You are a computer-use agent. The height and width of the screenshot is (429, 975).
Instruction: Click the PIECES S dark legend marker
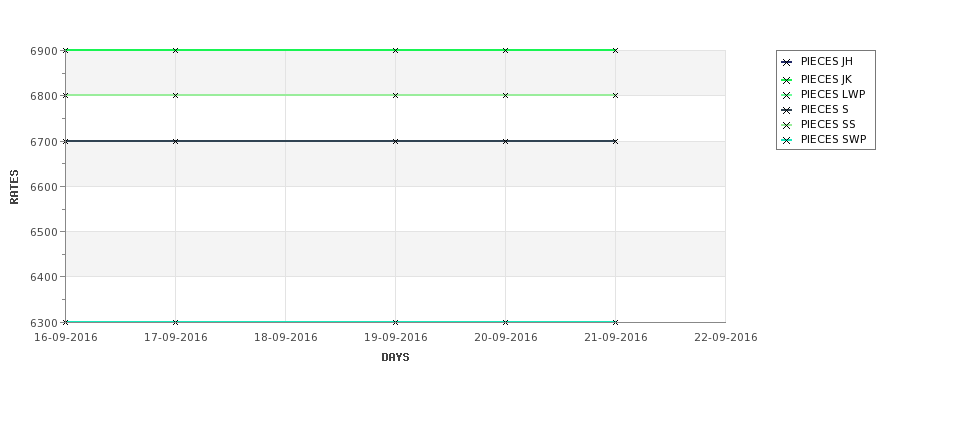click(x=787, y=110)
